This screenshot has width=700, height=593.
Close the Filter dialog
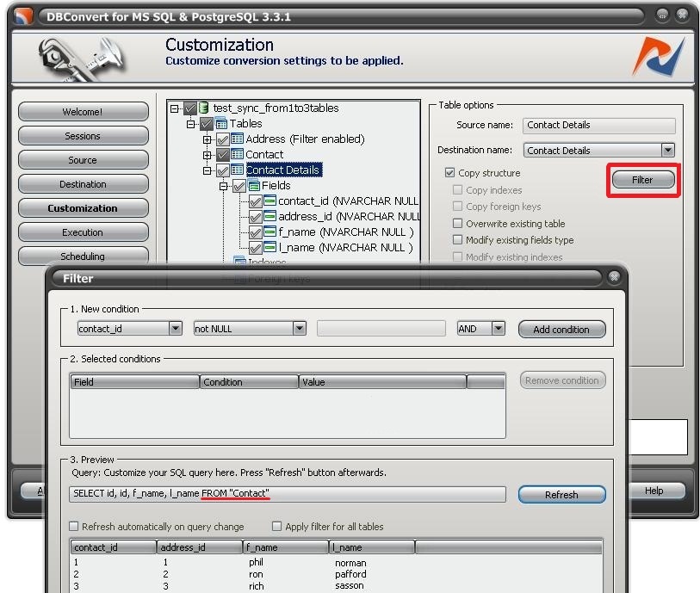click(614, 277)
